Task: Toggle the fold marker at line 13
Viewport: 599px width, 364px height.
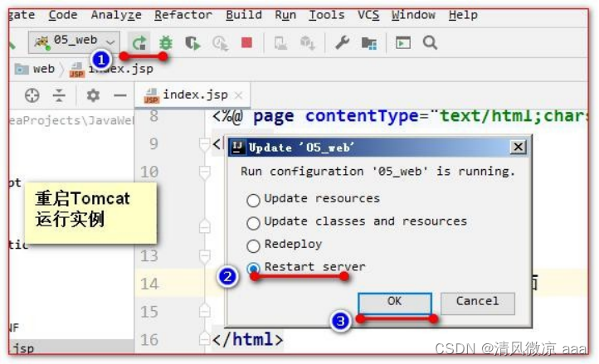Action: pyautogui.click(x=205, y=256)
